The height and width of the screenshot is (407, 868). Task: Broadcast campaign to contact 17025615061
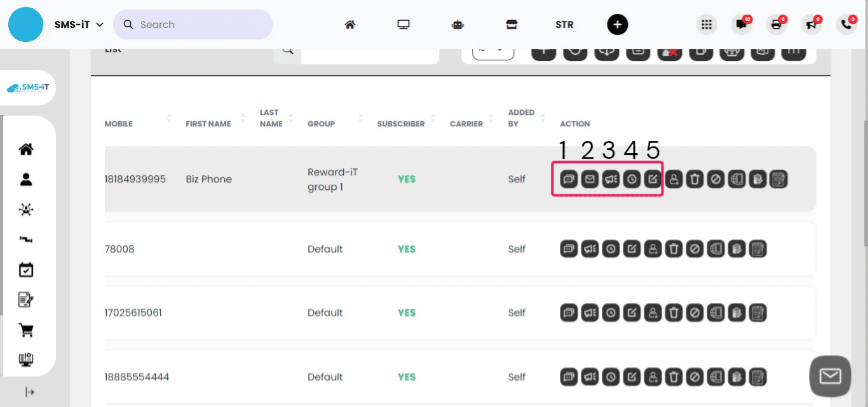pos(590,312)
